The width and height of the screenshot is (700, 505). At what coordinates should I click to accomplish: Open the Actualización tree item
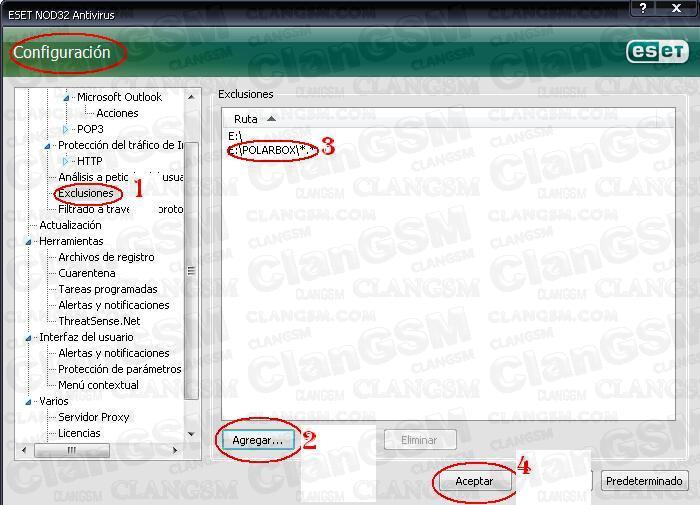(70, 225)
